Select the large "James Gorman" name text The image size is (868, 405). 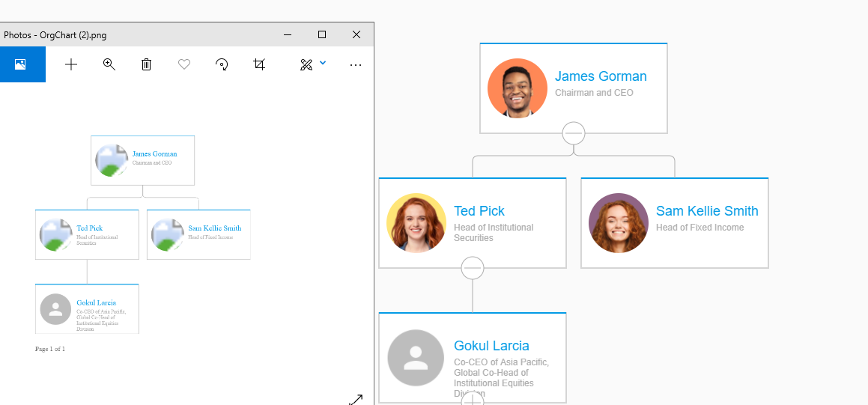coord(601,76)
